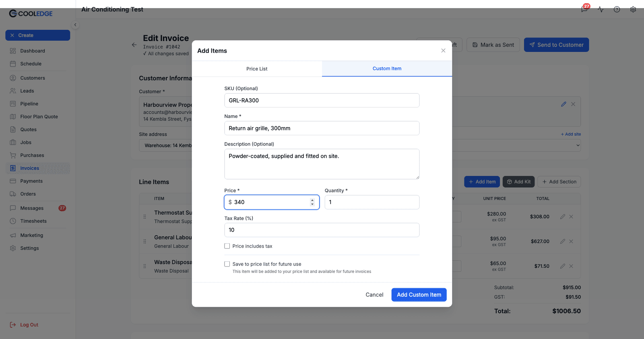Open Timesheets clock icon

[13, 221]
